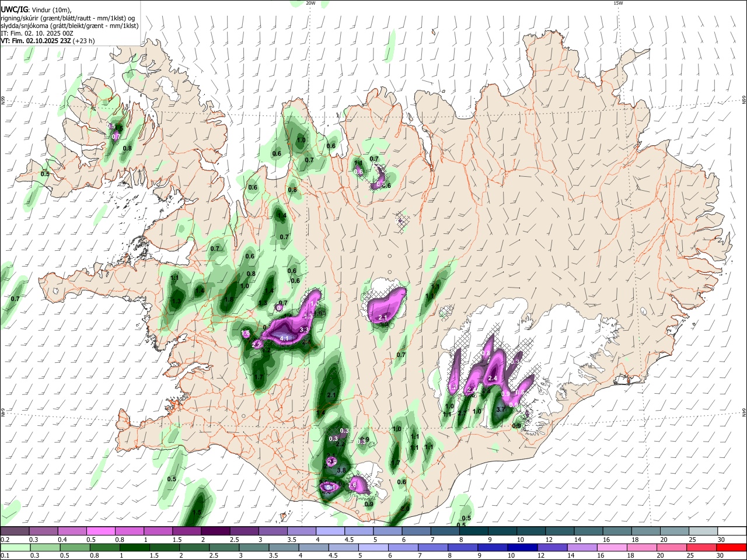Click the 'rigning/skúrir' legend description line
Screen dimensions: 747x560
pos(68,18)
